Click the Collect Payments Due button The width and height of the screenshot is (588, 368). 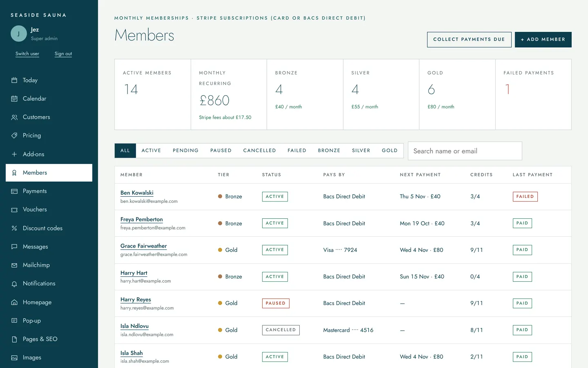coord(469,40)
